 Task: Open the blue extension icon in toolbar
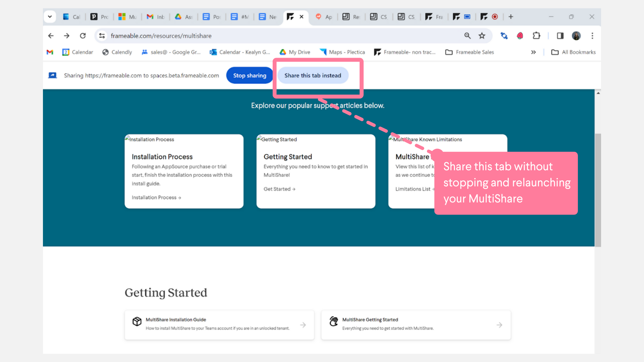click(x=504, y=36)
